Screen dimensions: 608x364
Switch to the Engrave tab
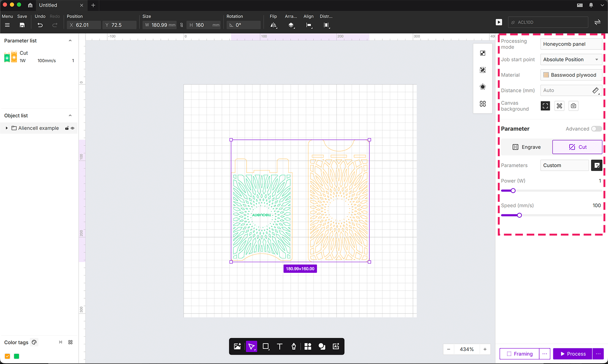point(526,147)
